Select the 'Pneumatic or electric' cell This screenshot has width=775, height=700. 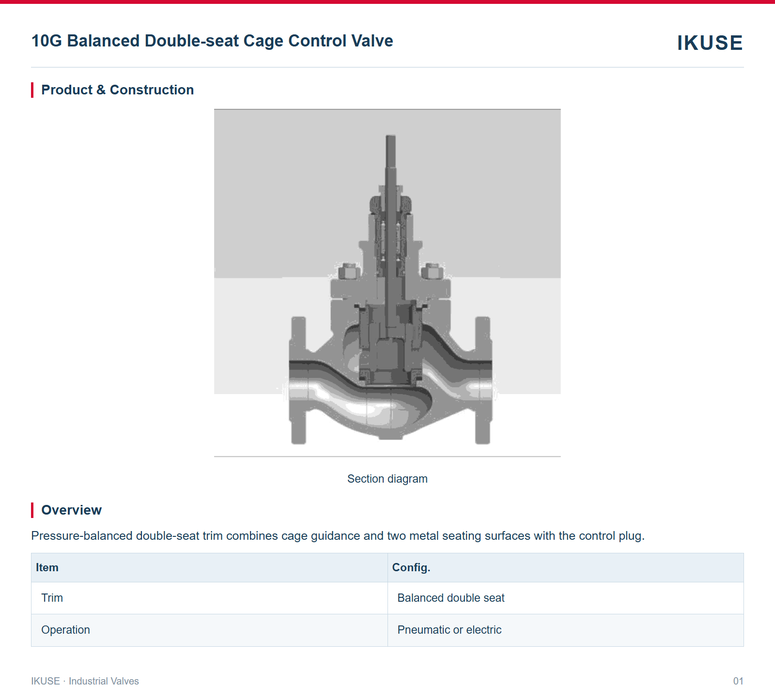[565, 630]
